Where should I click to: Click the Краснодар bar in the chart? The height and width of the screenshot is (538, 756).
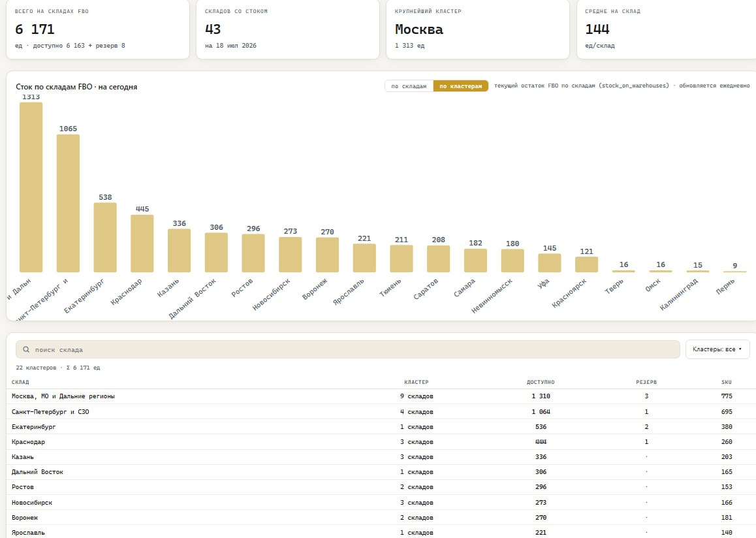click(142, 244)
